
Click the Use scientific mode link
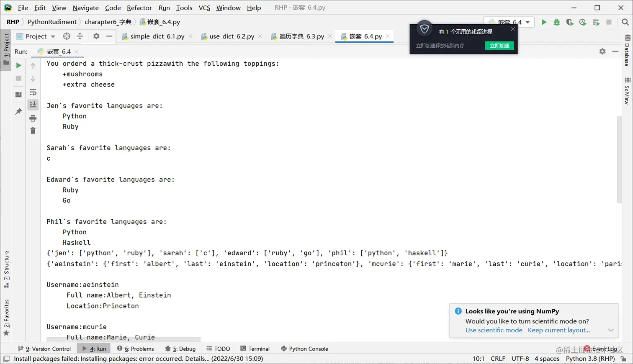tap(494, 330)
